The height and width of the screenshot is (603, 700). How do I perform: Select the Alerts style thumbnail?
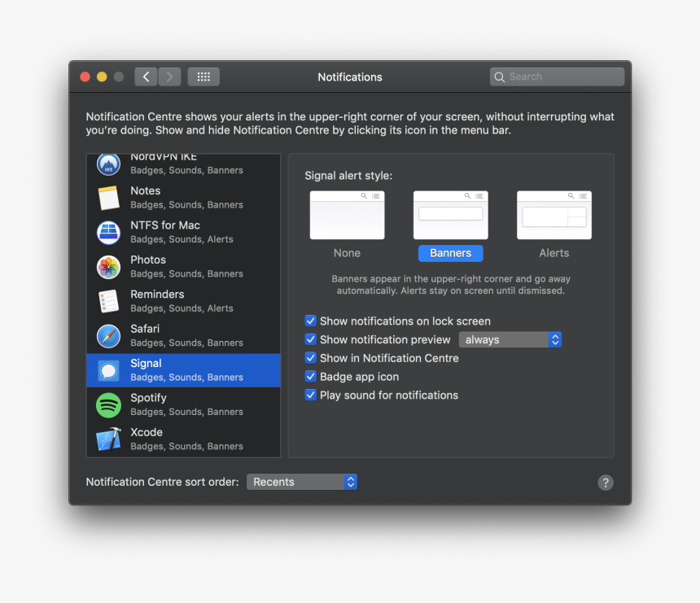[x=554, y=215]
